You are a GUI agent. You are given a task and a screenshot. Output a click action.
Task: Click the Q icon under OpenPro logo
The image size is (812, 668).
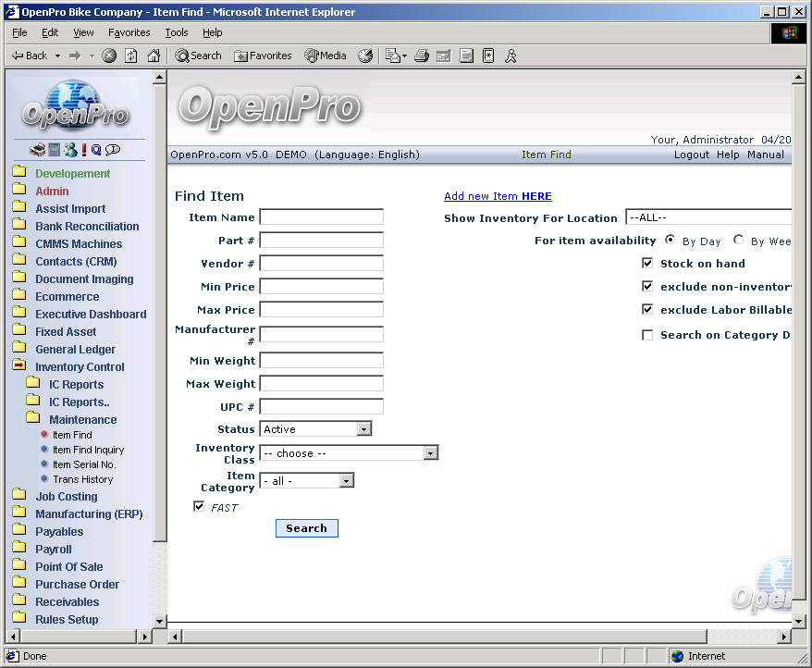96,150
